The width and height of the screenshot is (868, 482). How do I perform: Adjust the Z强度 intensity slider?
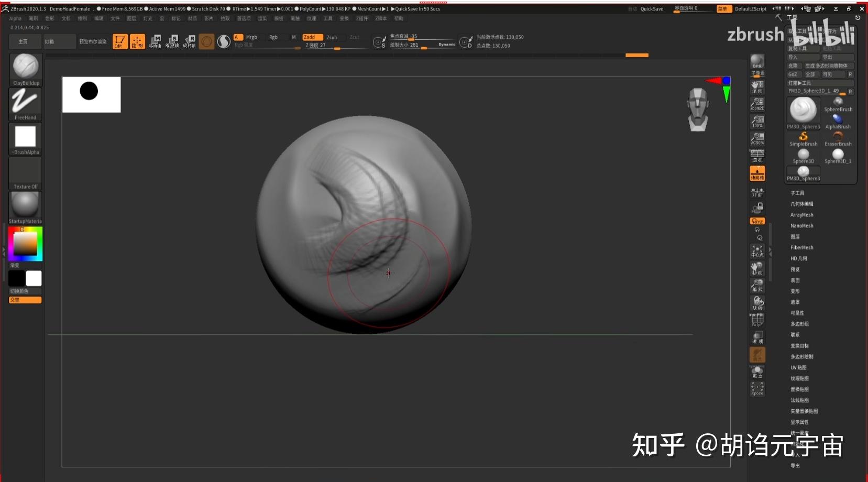336,48
